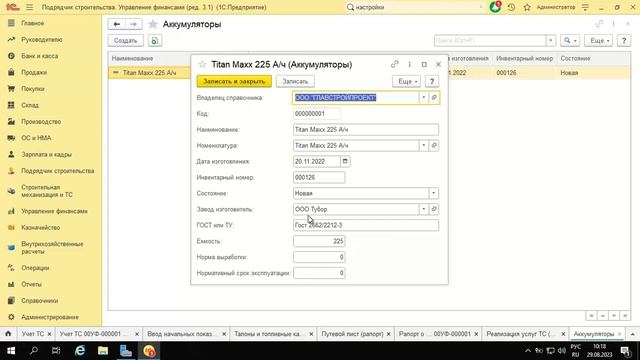Sort by Инвентарный номер column header
The width and height of the screenshot is (640, 360).
tap(524, 58)
